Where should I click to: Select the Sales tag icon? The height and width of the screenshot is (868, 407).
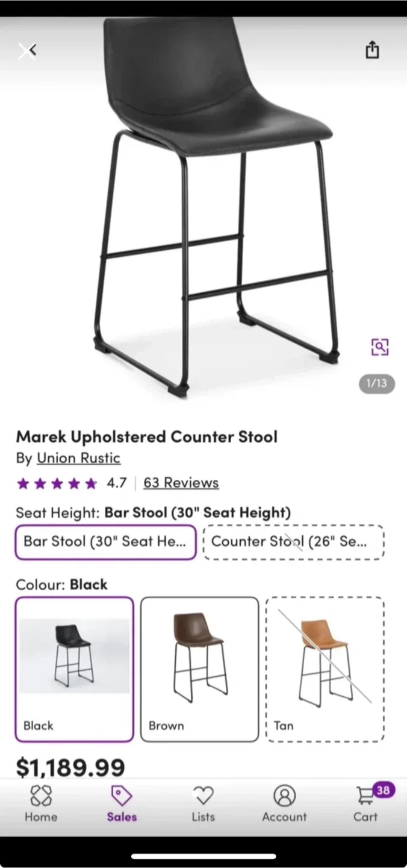[121, 796]
